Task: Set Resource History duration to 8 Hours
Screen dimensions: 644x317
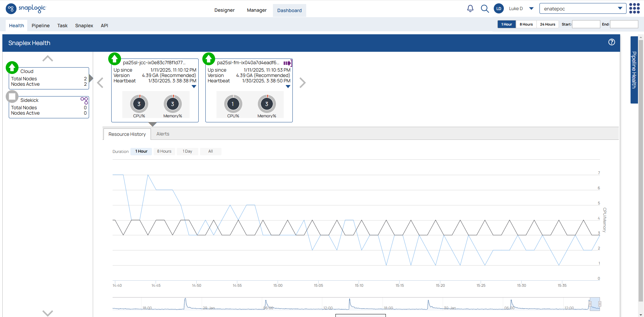Action: pyautogui.click(x=164, y=151)
